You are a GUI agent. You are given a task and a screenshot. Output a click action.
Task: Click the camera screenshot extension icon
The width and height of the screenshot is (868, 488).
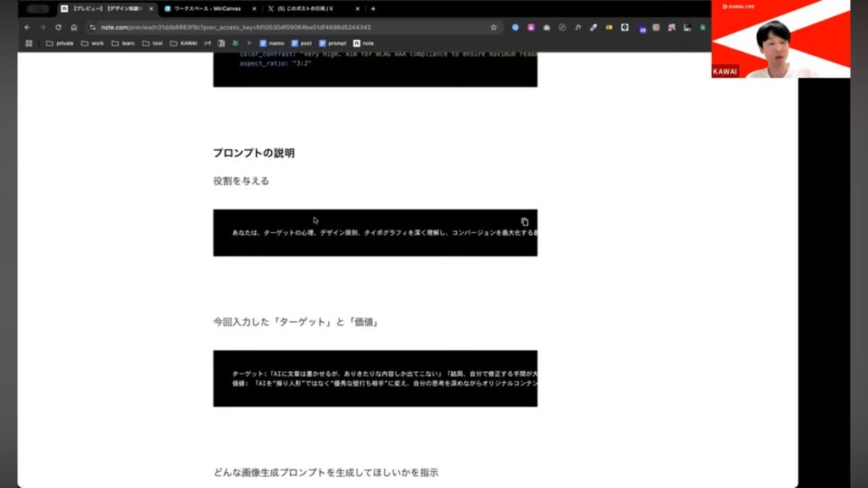[x=547, y=27]
